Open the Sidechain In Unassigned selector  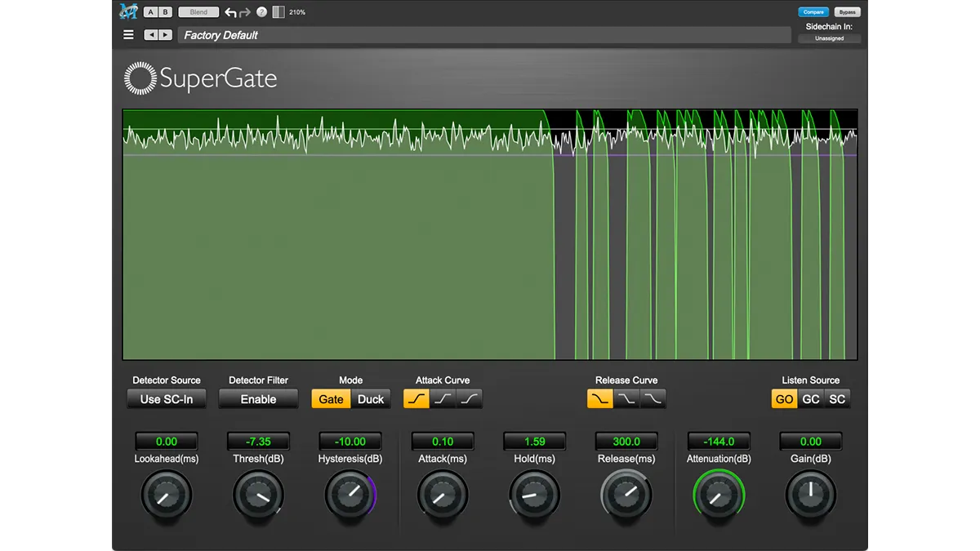coord(829,38)
